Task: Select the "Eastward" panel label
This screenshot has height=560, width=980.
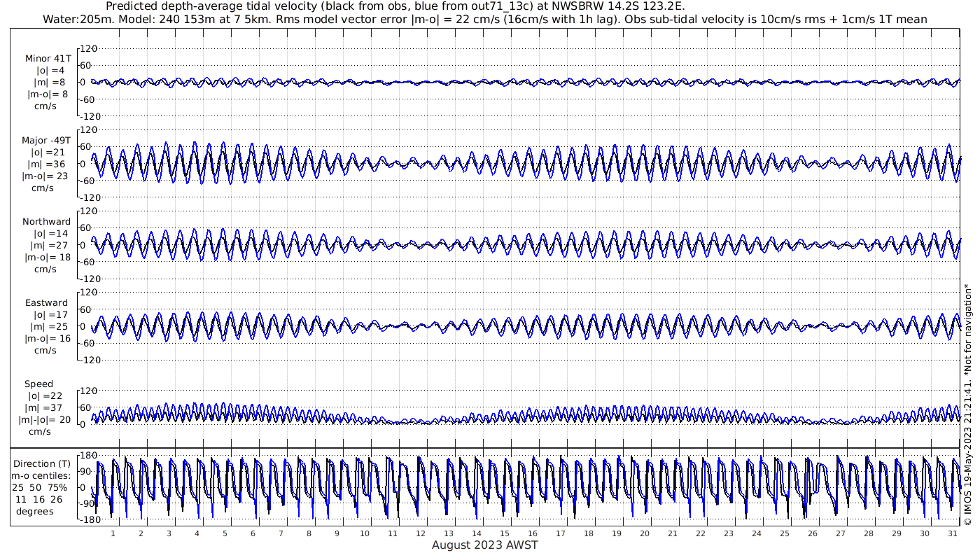Action: pos(46,302)
